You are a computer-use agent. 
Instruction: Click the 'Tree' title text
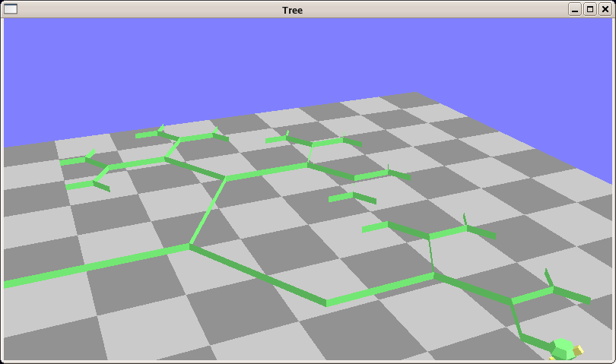click(x=292, y=10)
